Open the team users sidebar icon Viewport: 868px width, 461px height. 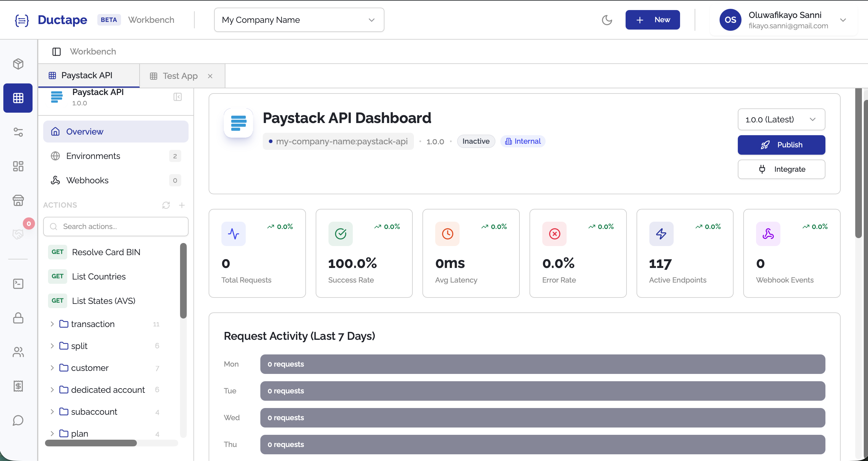pyautogui.click(x=18, y=352)
